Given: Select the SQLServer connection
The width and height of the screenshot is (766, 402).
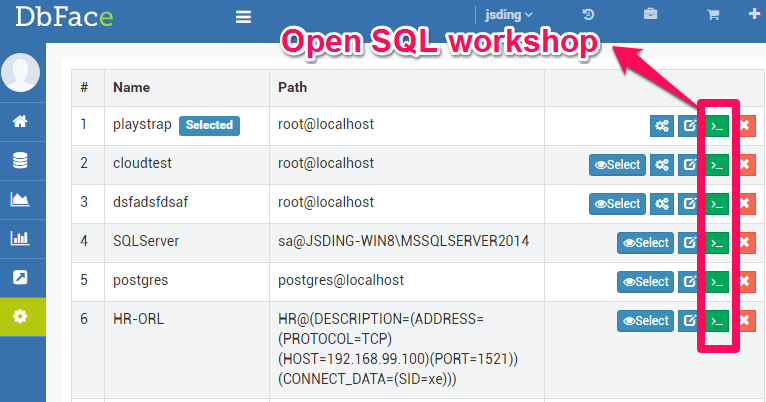Looking at the screenshot, I should click(645, 243).
